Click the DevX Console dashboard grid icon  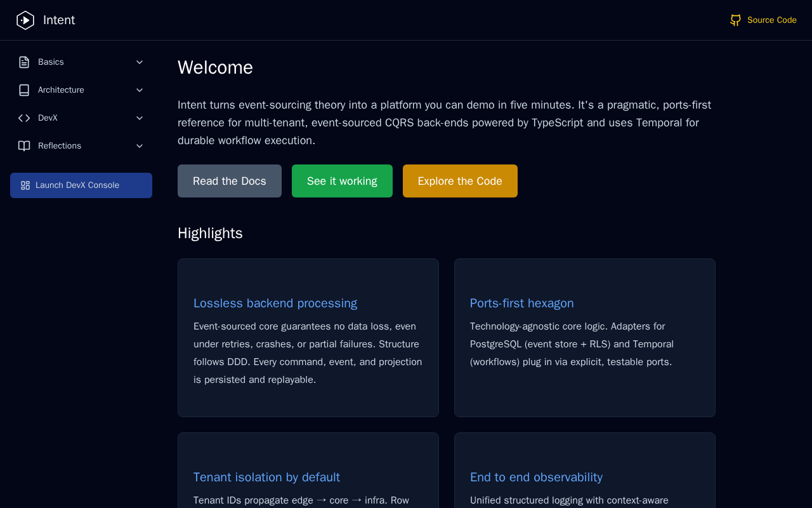tap(25, 185)
